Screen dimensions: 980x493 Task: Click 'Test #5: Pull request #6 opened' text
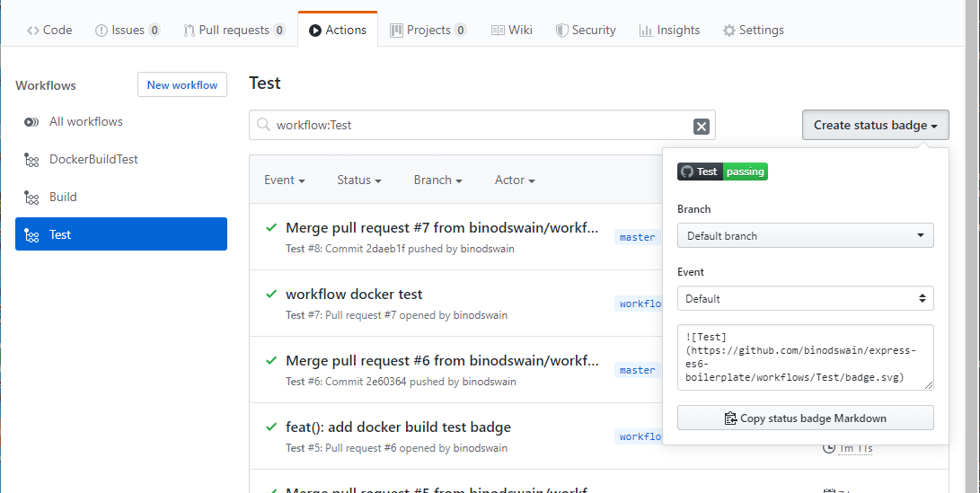396,448
